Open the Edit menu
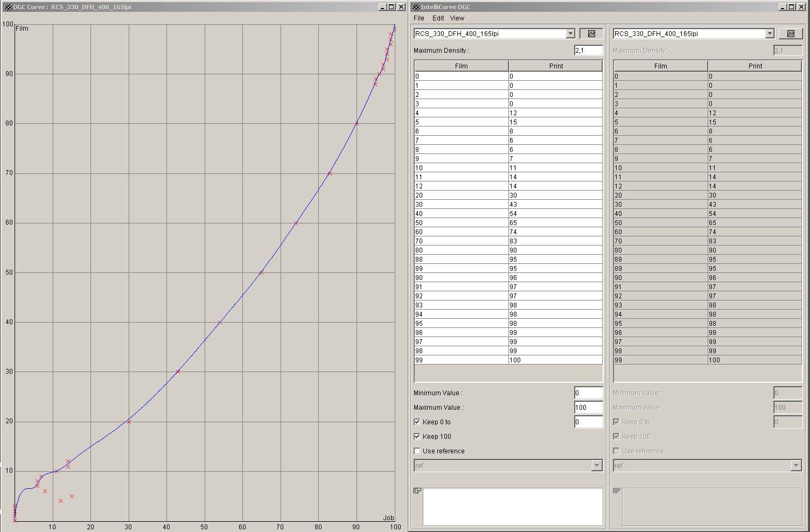The width and height of the screenshot is (810, 532). pos(438,18)
